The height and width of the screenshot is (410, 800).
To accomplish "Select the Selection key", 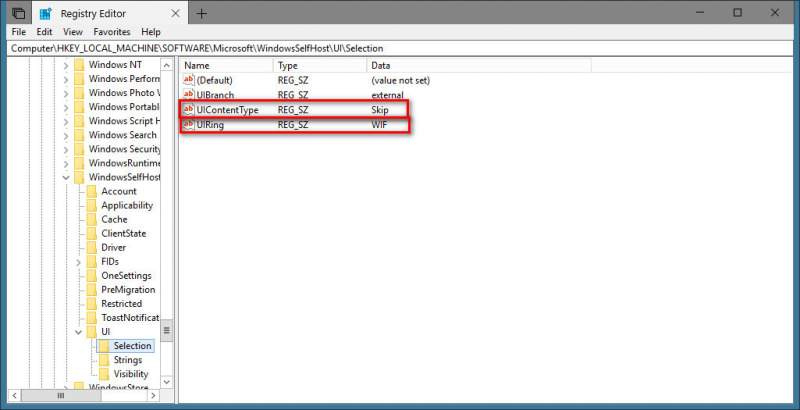I will pyautogui.click(x=132, y=346).
